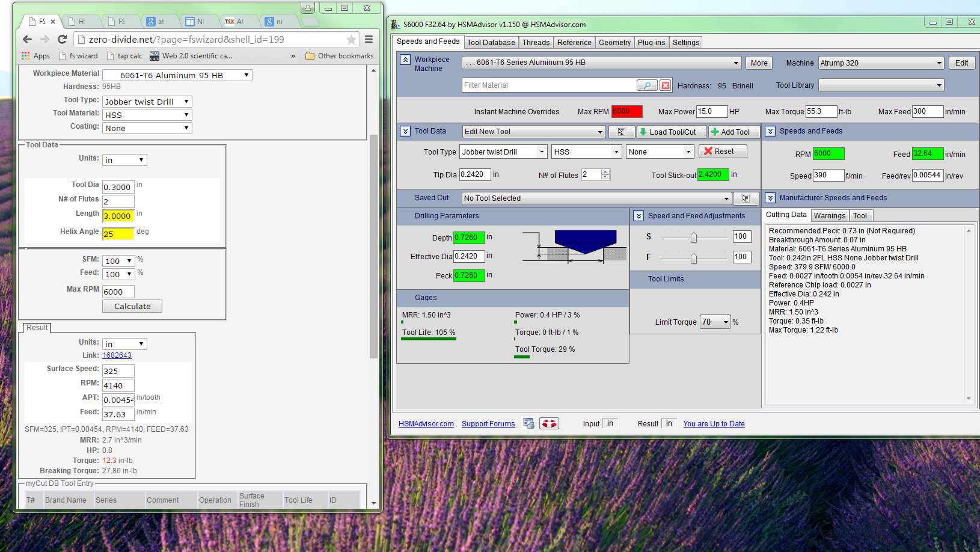This screenshot has width=980, height=552.
Task: Click the list icon beside Saved Cut
Action: [746, 198]
